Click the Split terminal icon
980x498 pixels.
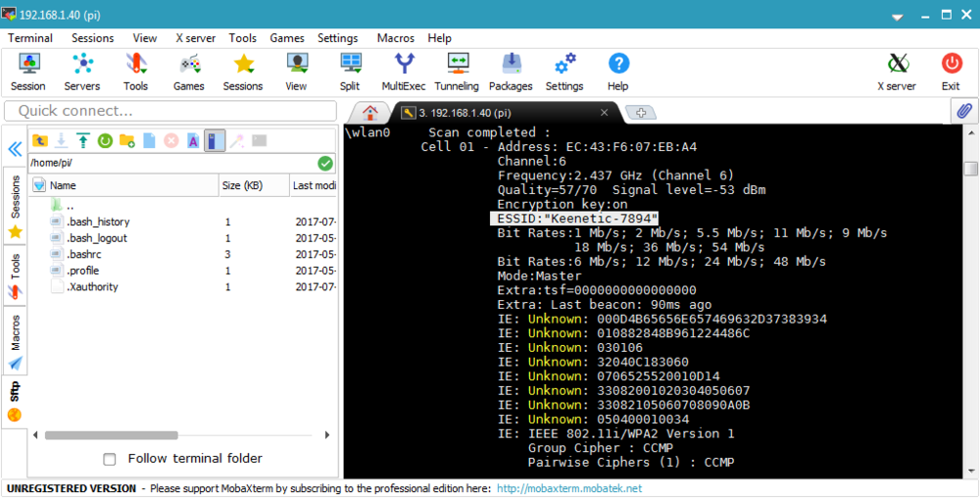pyautogui.click(x=350, y=72)
